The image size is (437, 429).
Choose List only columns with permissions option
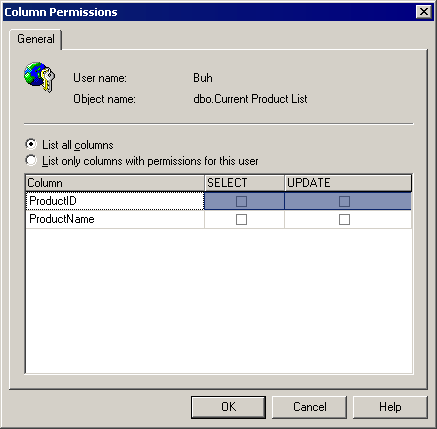pos(31,161)
